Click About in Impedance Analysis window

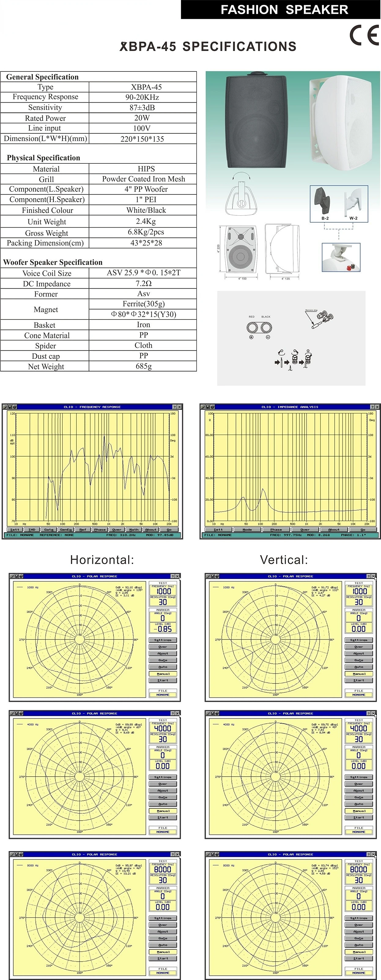coord(334,530)
